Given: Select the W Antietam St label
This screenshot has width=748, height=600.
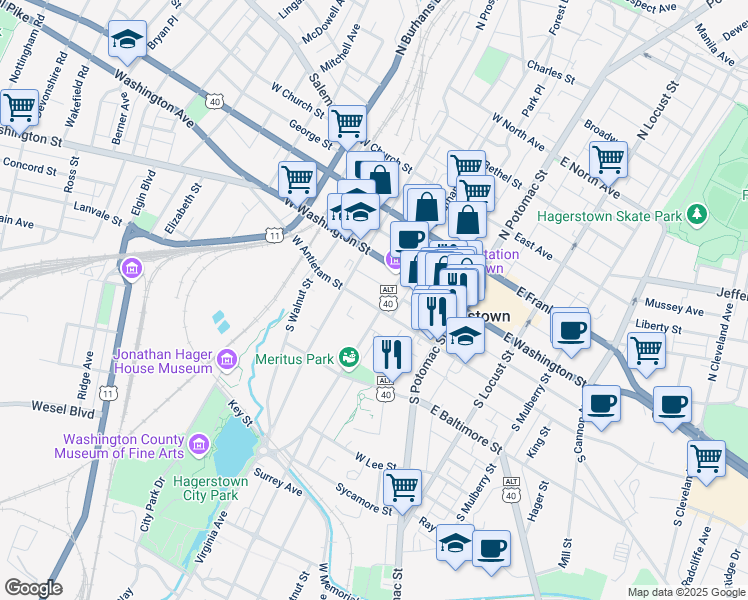Looking at the screenshot, I should pos(317,262).
